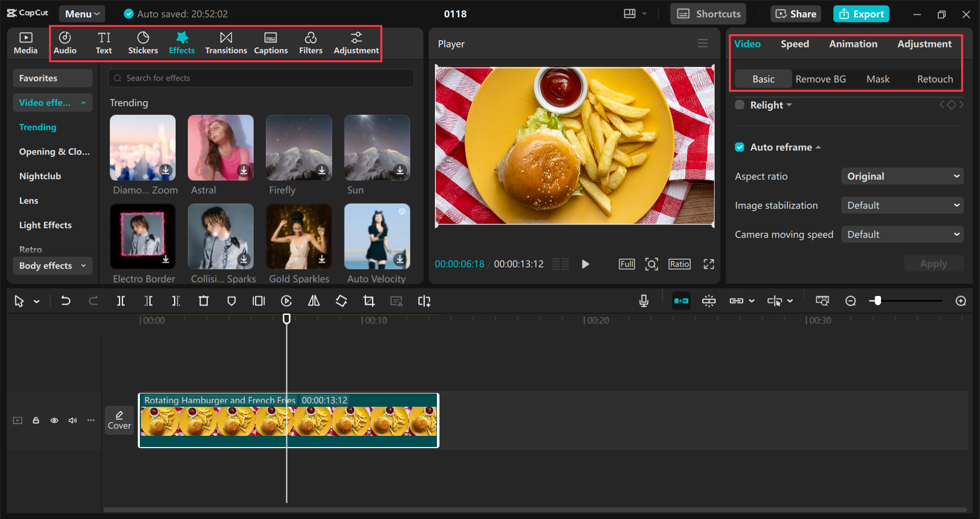Click the Undo icon
980x519 pixels.
65,301
